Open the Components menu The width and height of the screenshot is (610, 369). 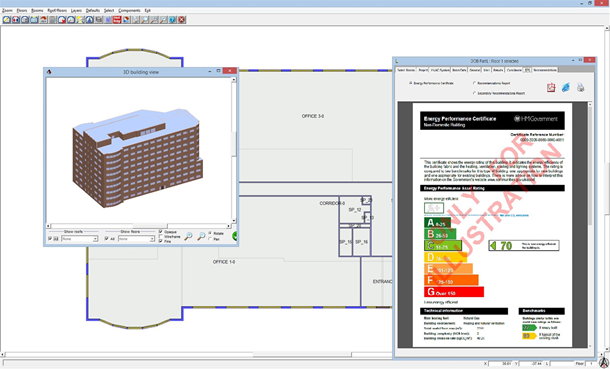tap(129, 10)
